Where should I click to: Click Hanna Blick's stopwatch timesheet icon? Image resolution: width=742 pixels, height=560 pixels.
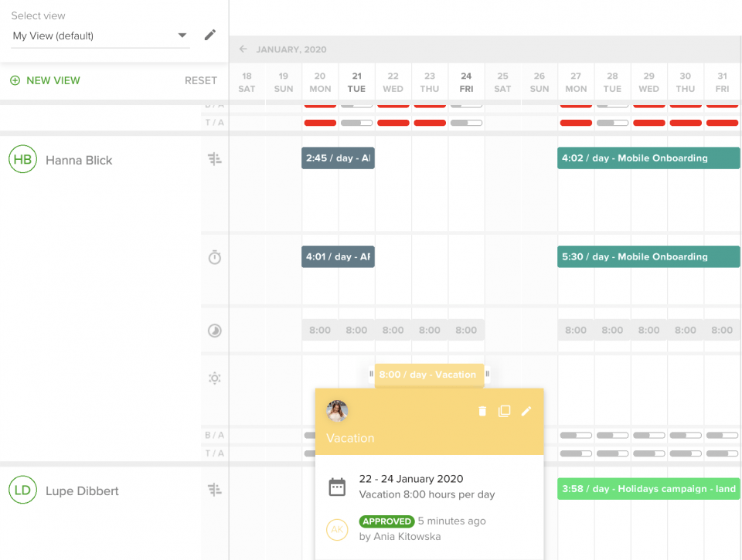215,256
